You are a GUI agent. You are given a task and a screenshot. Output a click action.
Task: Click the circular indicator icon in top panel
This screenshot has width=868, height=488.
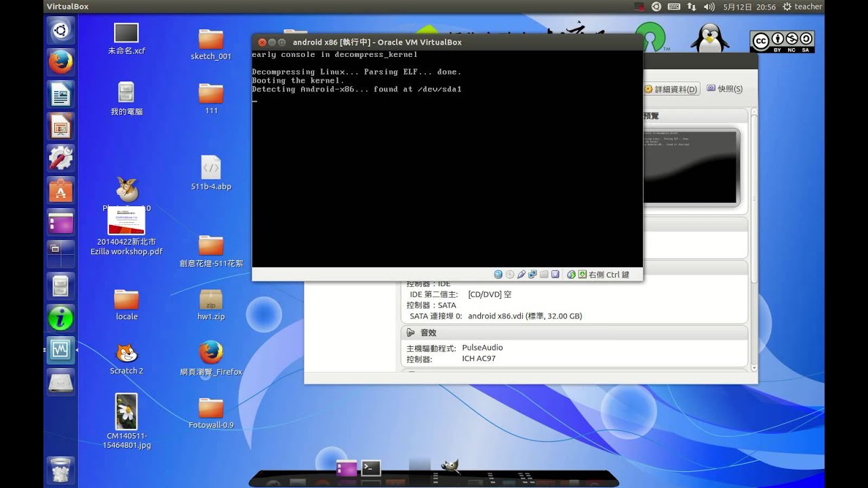pos(656,7)
